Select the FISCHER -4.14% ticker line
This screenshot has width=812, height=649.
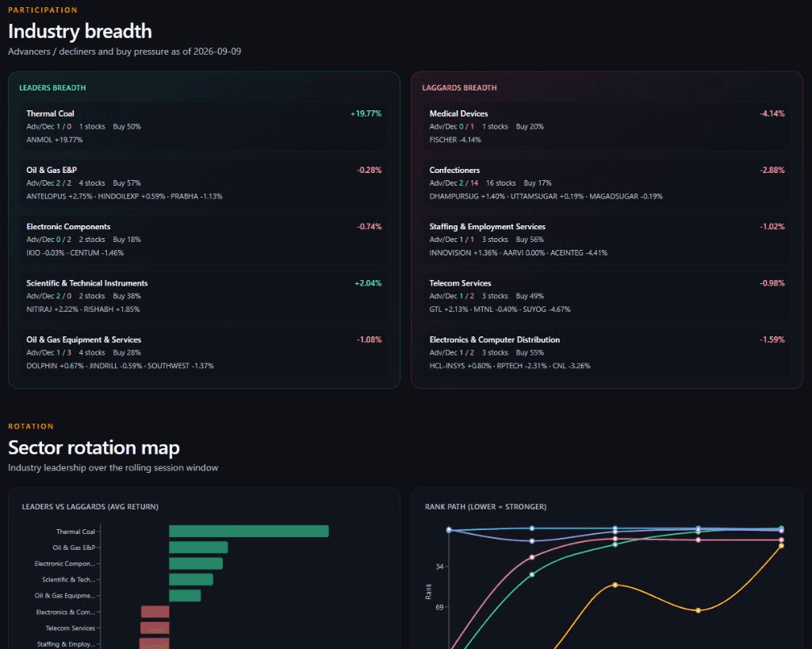tap(455, 140)
